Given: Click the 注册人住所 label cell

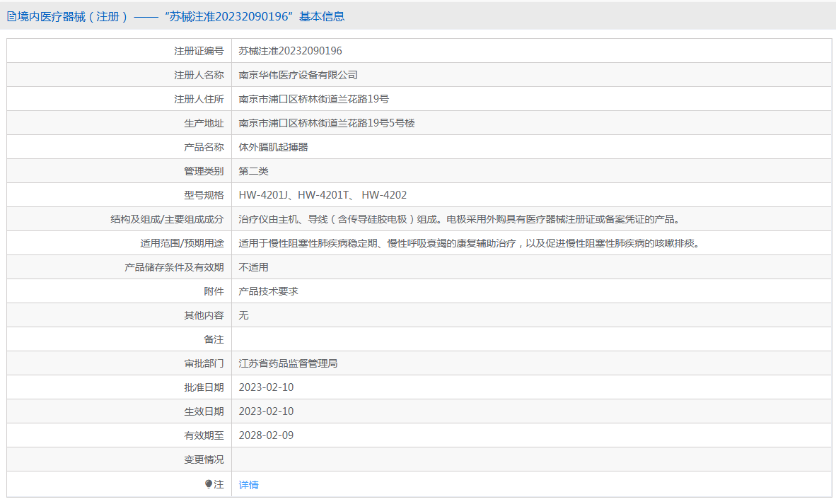Looking at the screenshot, I should tap(120, 99).
